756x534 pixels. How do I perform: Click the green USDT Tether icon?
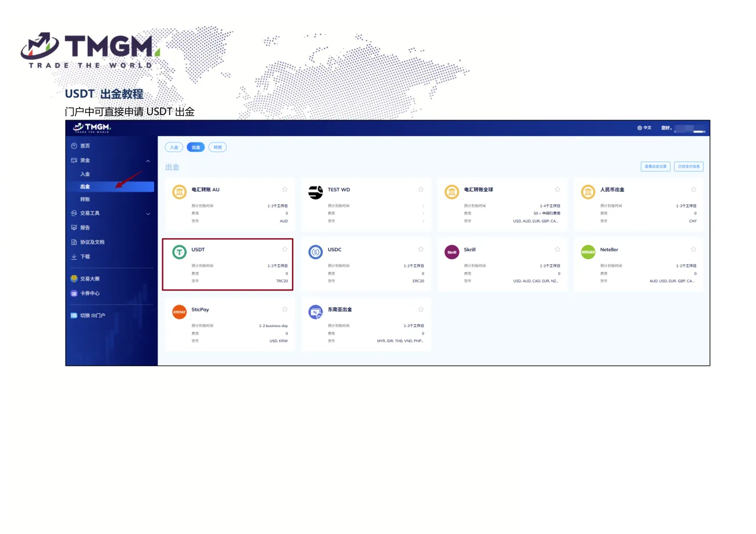click(180, 252)
